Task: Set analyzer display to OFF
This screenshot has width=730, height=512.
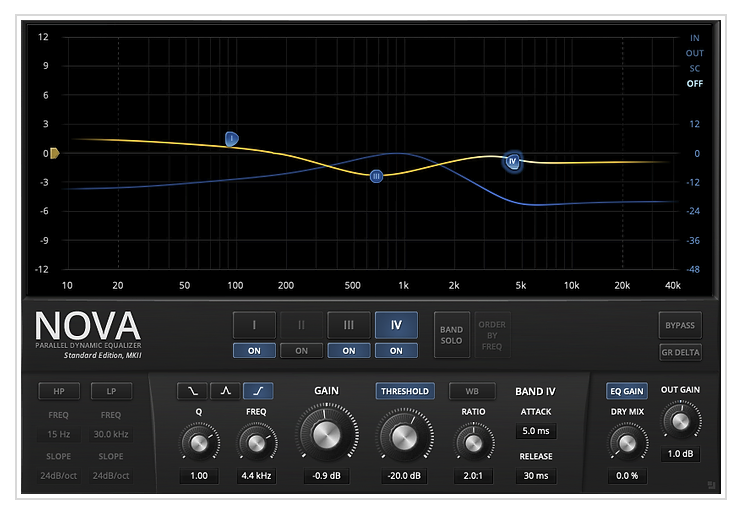Action: click(x=695, y=84)
